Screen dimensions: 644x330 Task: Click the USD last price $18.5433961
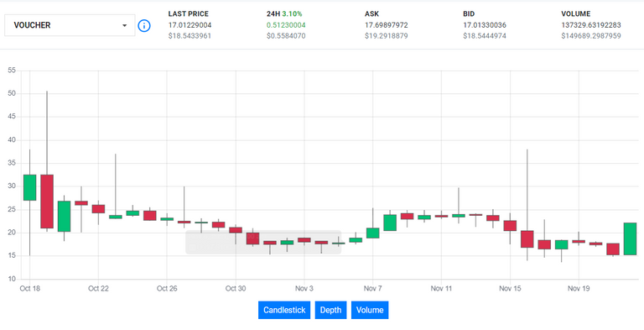point(190,36)
